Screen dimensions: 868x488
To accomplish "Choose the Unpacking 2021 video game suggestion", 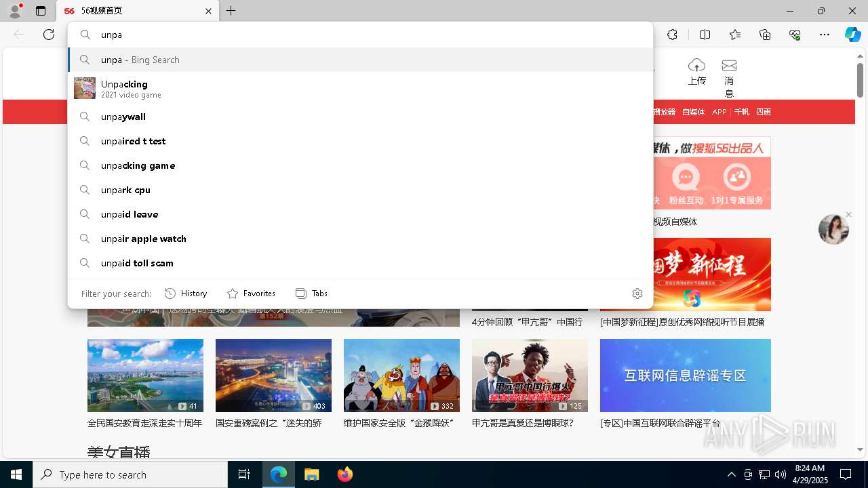I will 360,88.
